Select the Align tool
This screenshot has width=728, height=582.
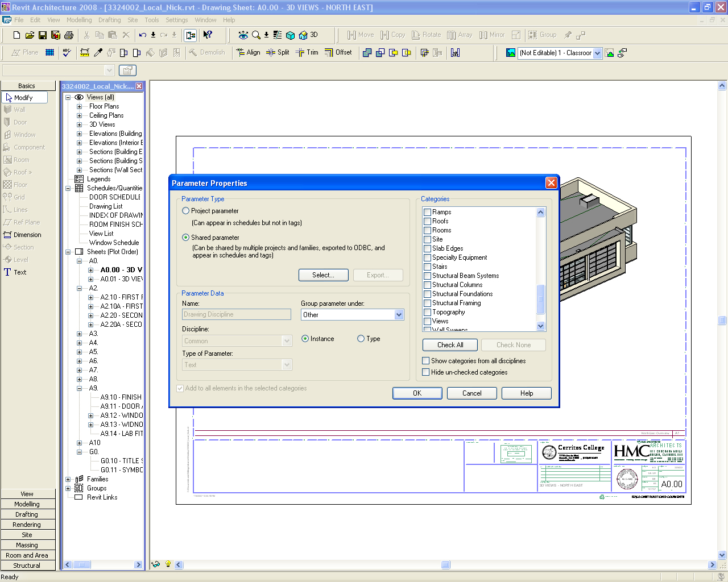248,52
